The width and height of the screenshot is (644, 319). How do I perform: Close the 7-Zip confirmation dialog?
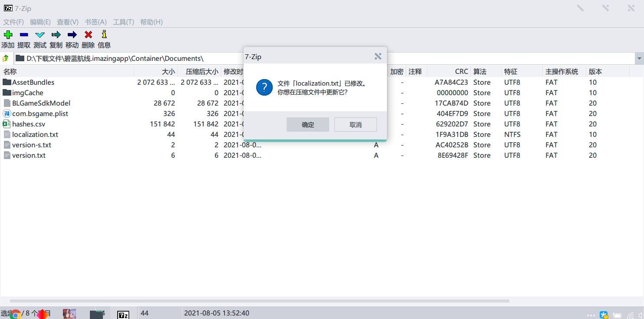(378, 56)
